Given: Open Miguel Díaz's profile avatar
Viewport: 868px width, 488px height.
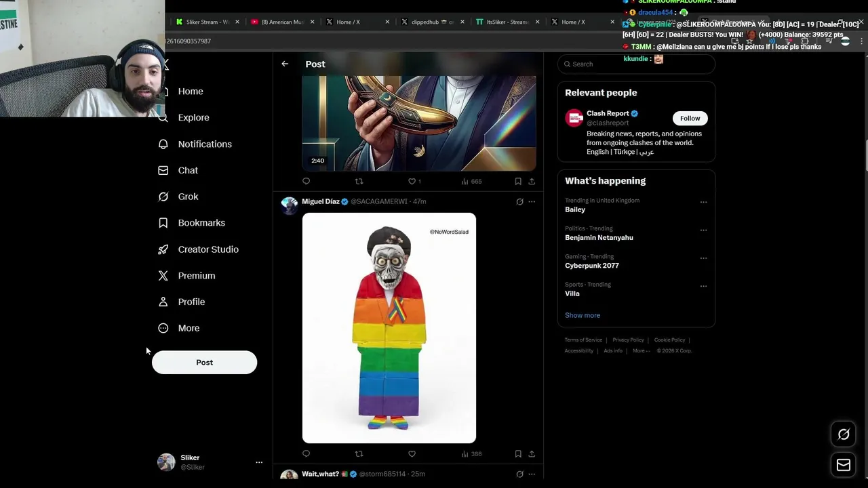Looking at the screenshot, I should click(x=290, y=206).
